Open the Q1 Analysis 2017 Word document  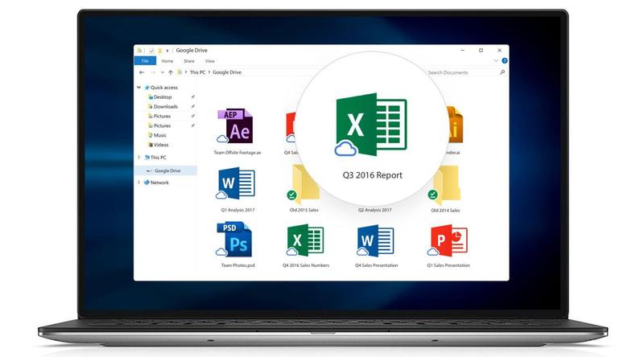pyautogui.click(x=237, y=183)
